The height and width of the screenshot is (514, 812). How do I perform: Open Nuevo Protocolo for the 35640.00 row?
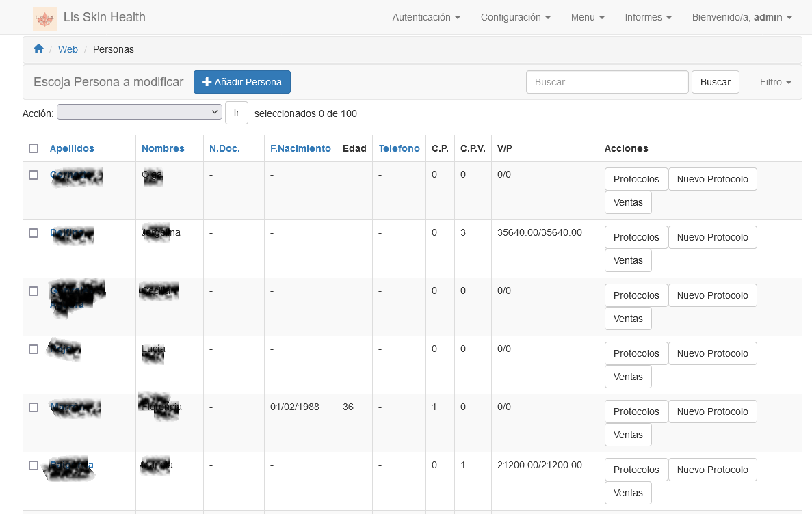tap(712, 237)
